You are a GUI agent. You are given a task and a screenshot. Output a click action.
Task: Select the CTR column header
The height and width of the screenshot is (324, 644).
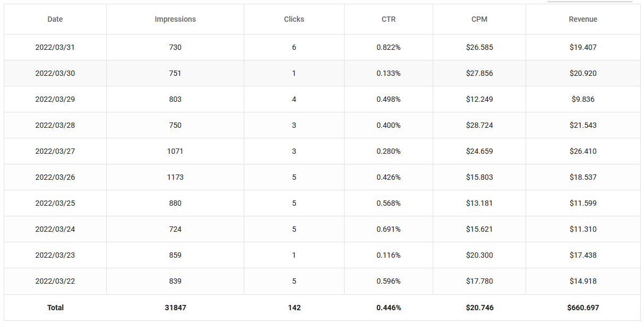pos(389,19)
